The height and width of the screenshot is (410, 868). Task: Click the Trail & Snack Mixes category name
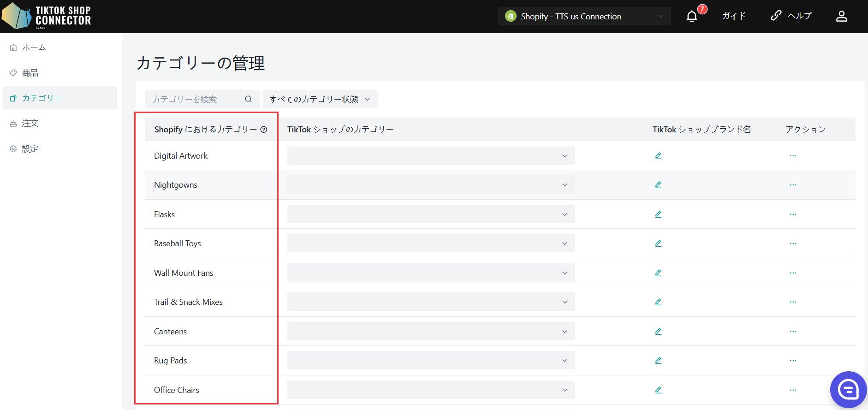tap(188, 302)
